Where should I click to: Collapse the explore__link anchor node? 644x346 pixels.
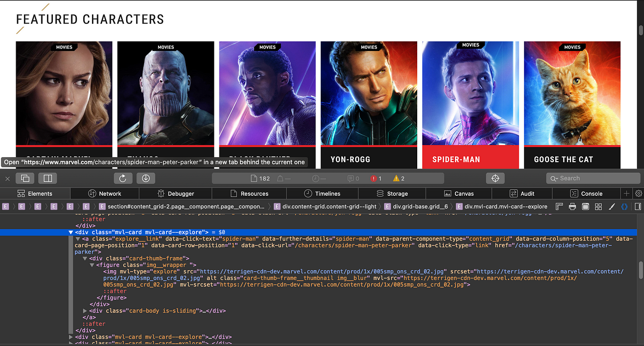(78, 239)
